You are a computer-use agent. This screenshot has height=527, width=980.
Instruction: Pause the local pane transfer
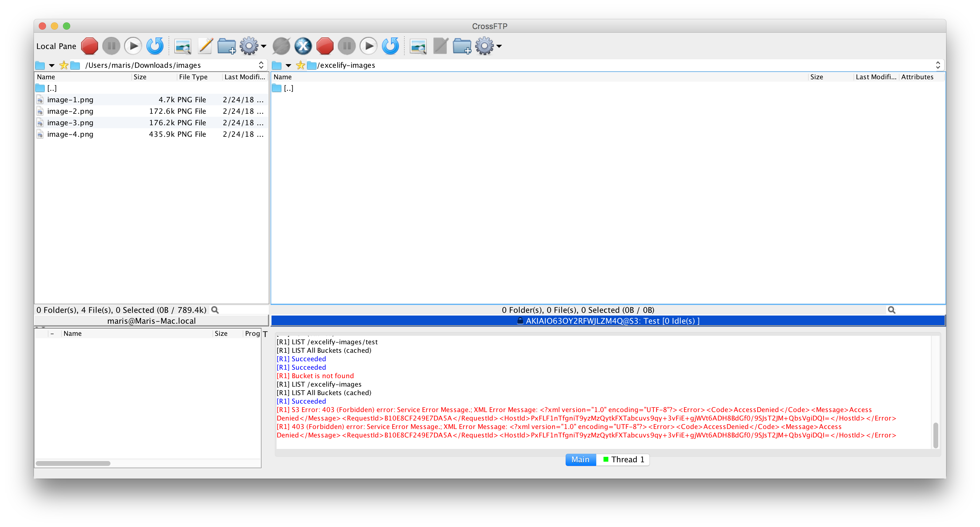[x=111, y=46]
